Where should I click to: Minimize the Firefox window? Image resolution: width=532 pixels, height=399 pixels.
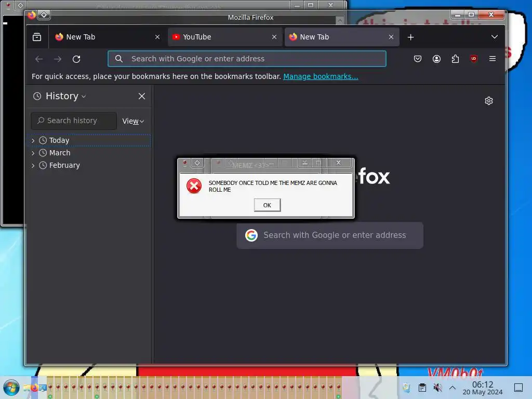tap(458, 15)
